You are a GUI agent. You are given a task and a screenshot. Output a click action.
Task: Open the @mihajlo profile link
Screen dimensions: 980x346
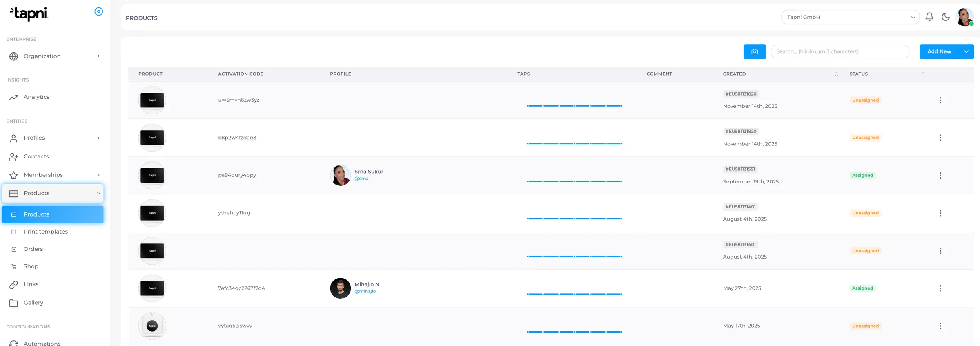point(365,291)
